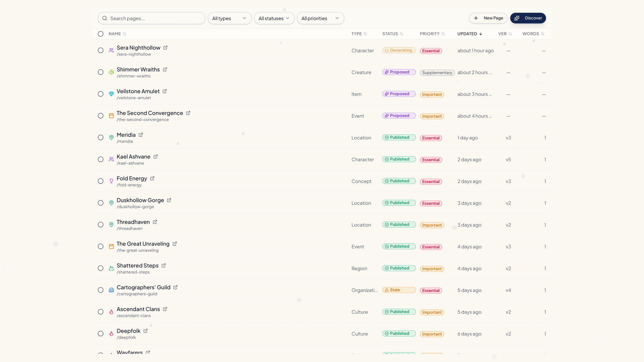Click inside the Search pages field

tap(151, 18)
